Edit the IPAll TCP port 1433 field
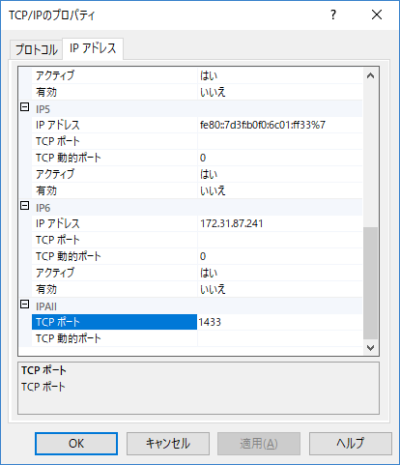The width and height of the screenshot is (400, 465). [279, 322]
